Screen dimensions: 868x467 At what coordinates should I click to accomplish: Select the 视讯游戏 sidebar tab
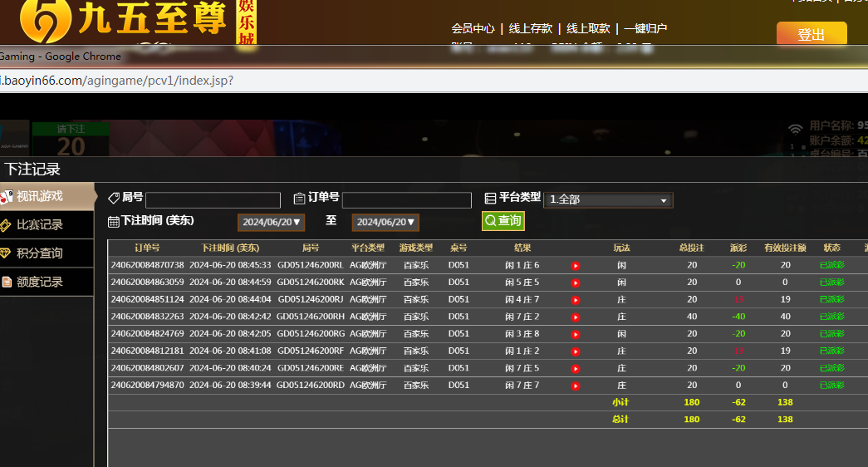pyautogui.click(x=40, y=196)
